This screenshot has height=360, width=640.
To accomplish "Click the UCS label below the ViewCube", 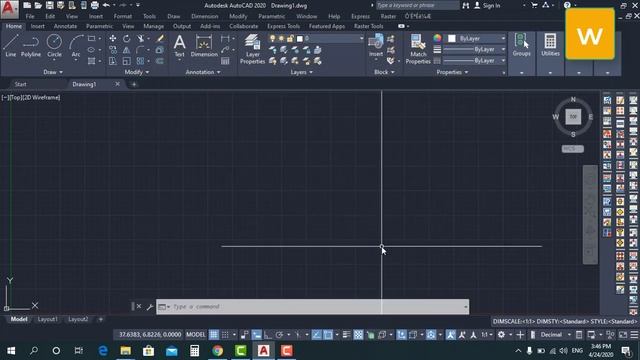I will point(573,149).
